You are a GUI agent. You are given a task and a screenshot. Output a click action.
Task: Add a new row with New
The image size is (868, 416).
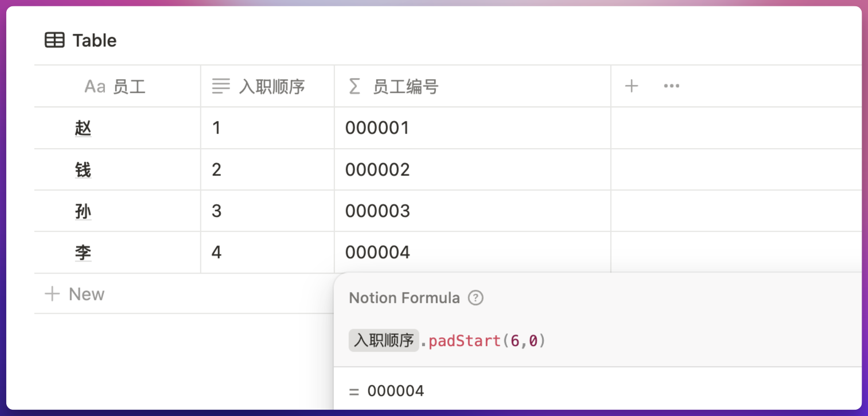[75, 294]
